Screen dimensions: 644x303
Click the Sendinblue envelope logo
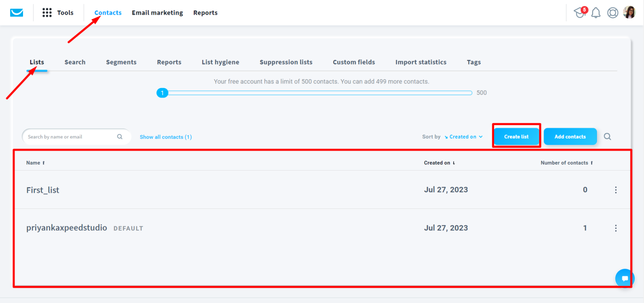point(16,12)
